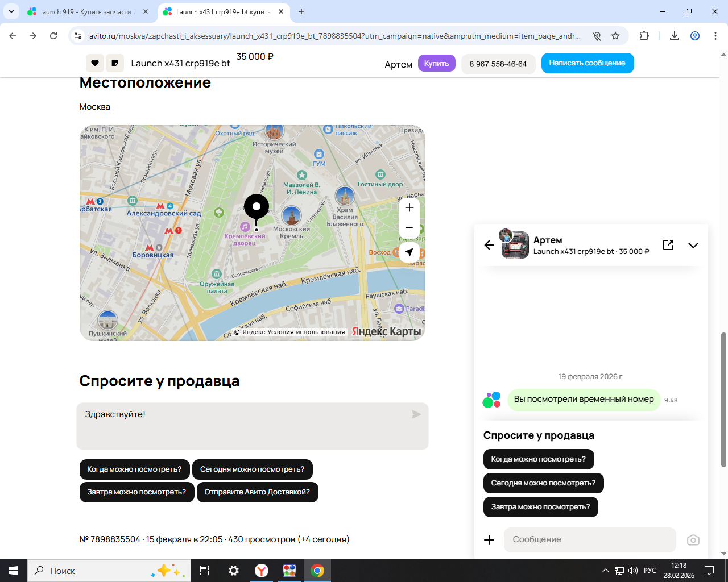Click the message textarea with Здравствуйте!
Viewport: 728px width, 582px height.
click(253, 426)
